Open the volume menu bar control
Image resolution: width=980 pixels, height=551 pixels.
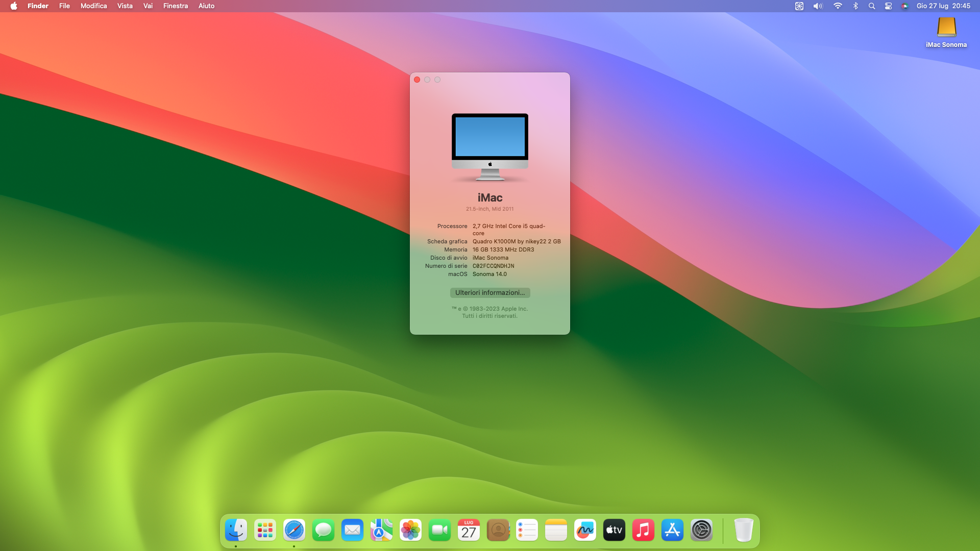[x=818, y=6]
